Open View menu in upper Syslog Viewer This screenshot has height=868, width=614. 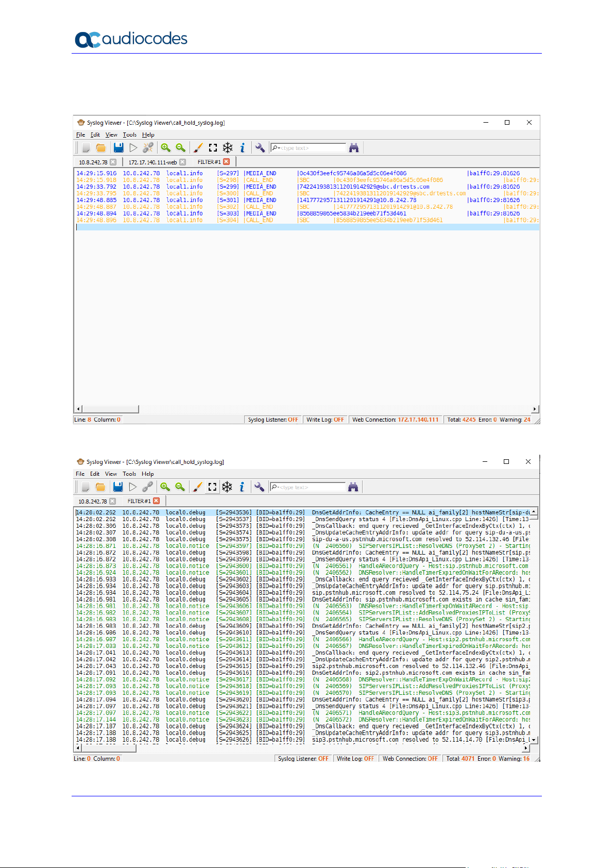click(111, 135)
